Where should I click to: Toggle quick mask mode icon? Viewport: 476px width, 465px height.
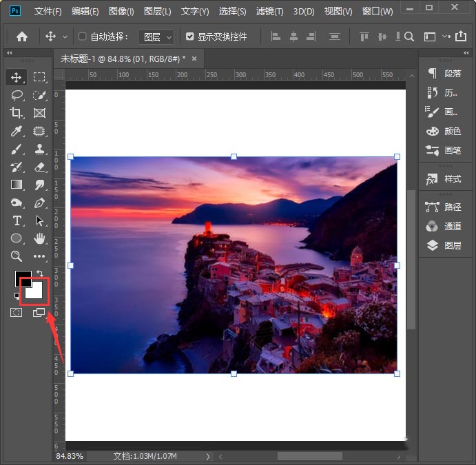point(17,312)
